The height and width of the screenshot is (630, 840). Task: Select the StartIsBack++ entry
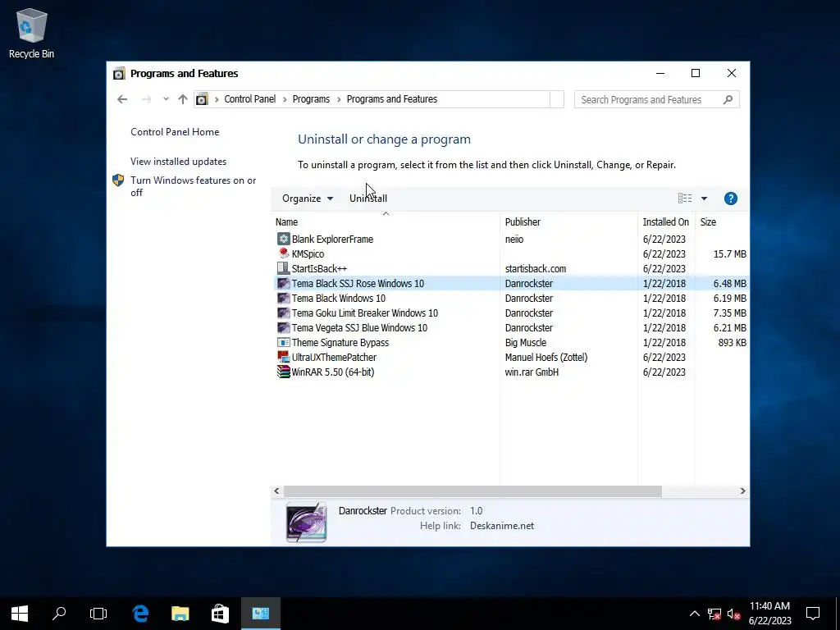pyautogui.click(x=319, y=268)
